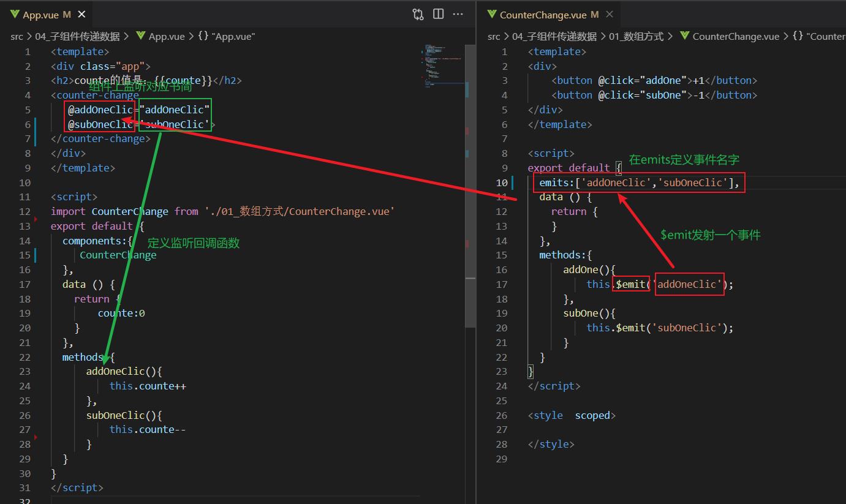Viewport: 846px width, 504px height.
Task: Click this.$emit('subOneClic') in CounterChange.vue
Action: click(x=660, y=328)
